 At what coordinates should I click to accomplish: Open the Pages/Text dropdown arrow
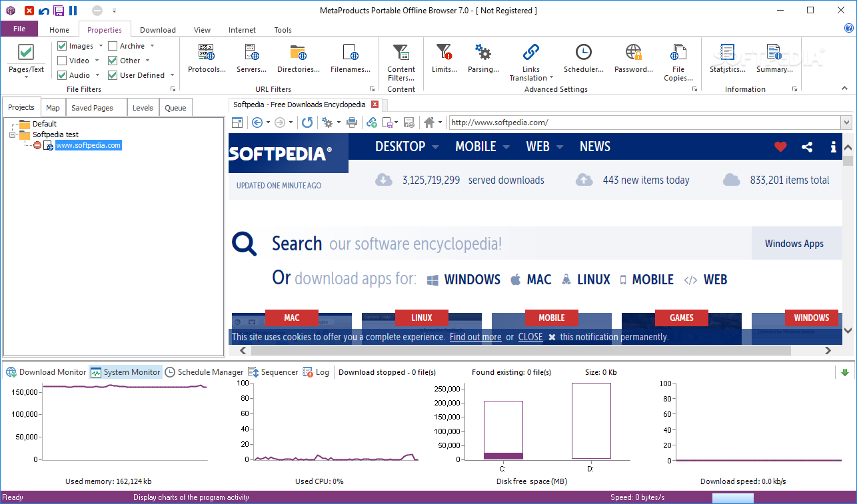coord(26,77)
